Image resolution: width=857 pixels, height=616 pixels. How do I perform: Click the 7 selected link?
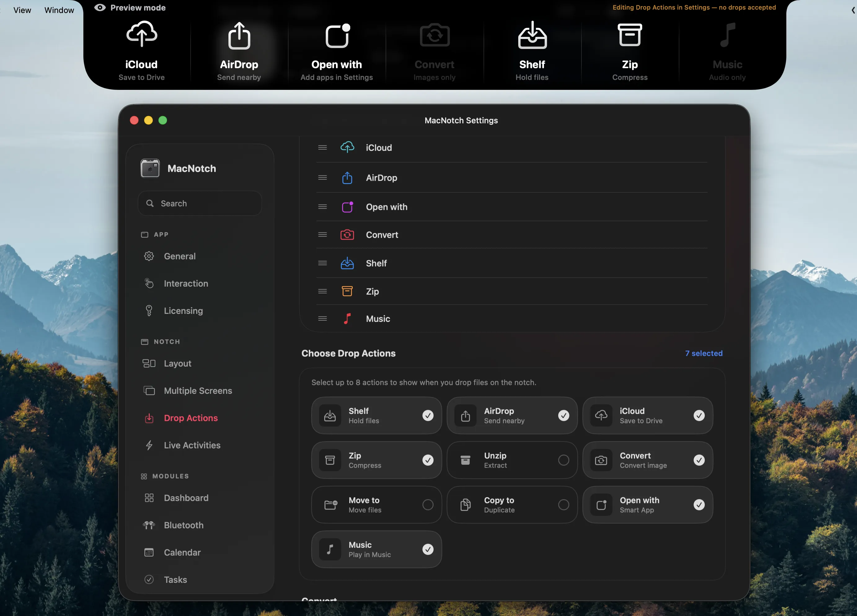(703, 353)
